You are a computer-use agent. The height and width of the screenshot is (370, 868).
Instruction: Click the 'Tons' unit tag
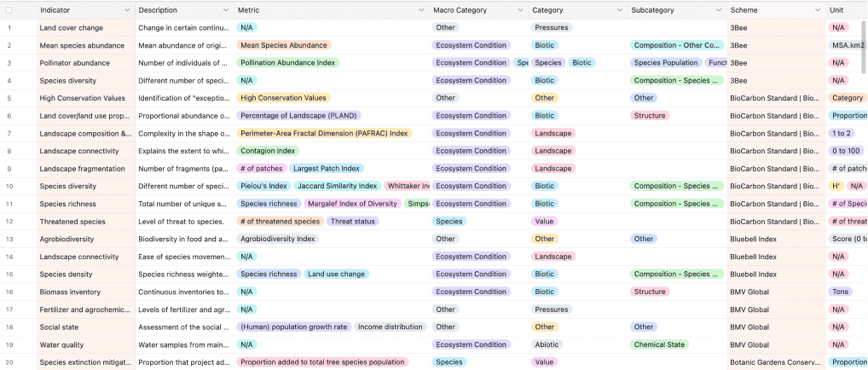tap(840, 292)
